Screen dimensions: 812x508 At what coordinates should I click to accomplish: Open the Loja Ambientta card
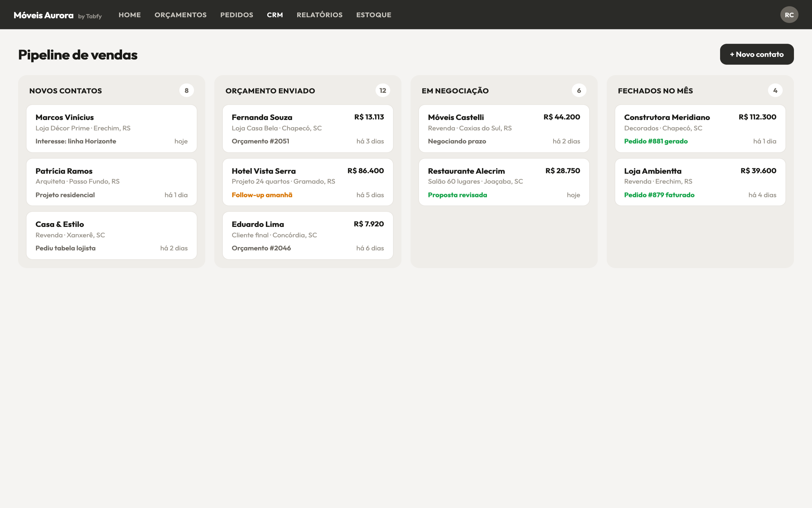point(700,182)
